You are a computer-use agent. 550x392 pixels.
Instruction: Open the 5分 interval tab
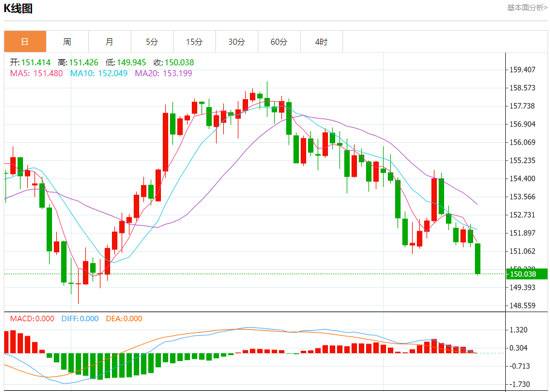[152, 42]
